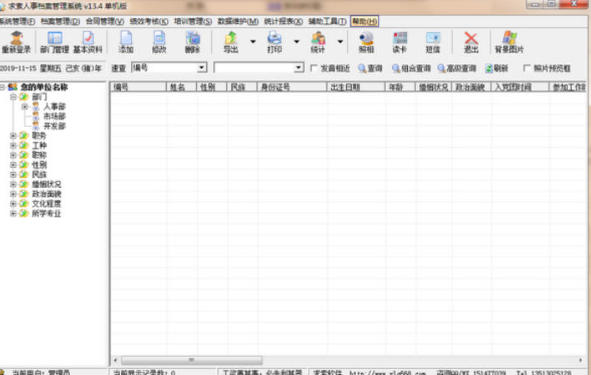Open 部门管理 department management from toolbar
Screen dimensions: 591x375
pyautogui.click(x=55, y=42)
